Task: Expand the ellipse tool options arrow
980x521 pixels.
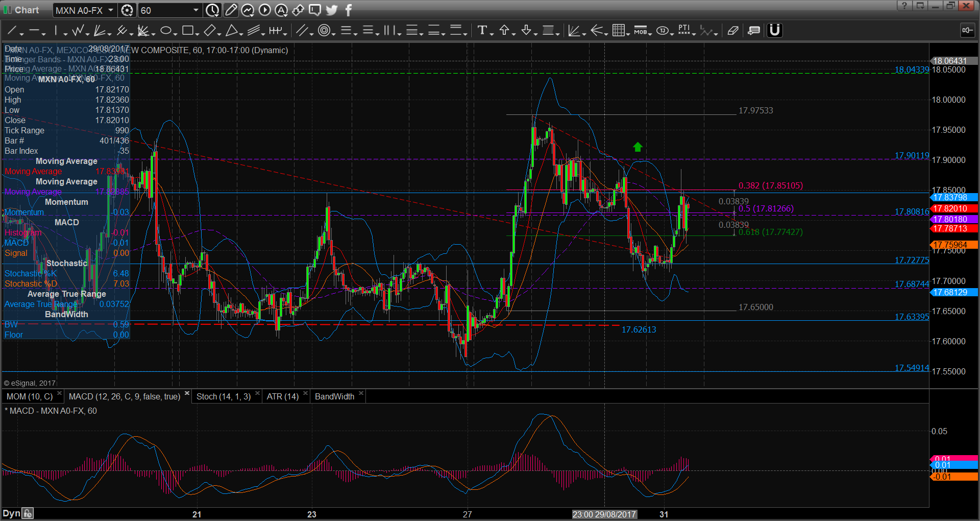Action: (175, 34)
